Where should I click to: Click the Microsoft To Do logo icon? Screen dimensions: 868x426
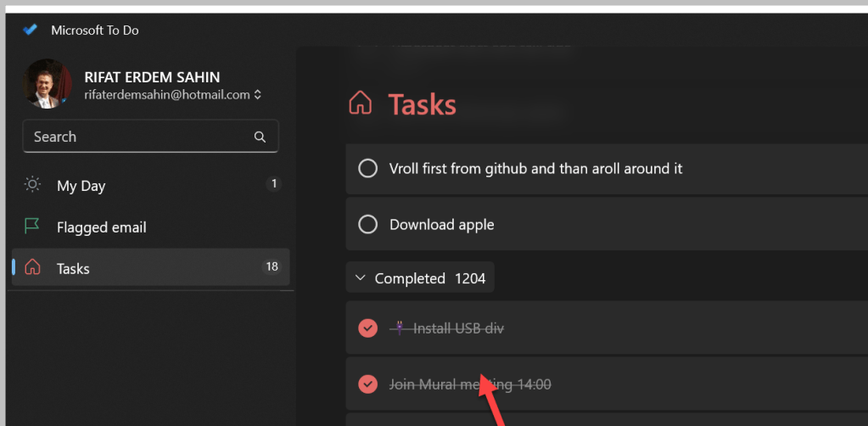[x=31, y=30]
